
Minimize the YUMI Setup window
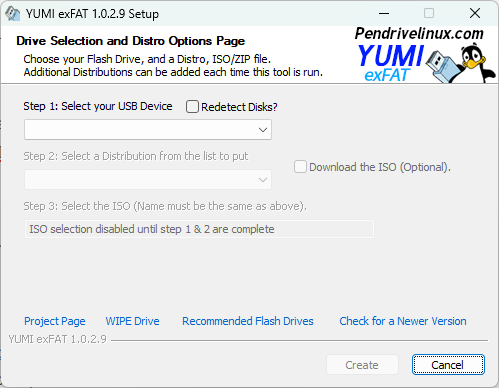pos(384,14)
